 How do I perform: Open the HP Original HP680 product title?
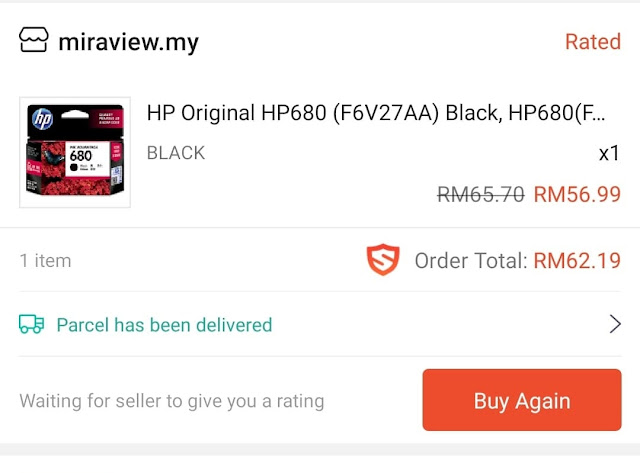coord(376,113)
